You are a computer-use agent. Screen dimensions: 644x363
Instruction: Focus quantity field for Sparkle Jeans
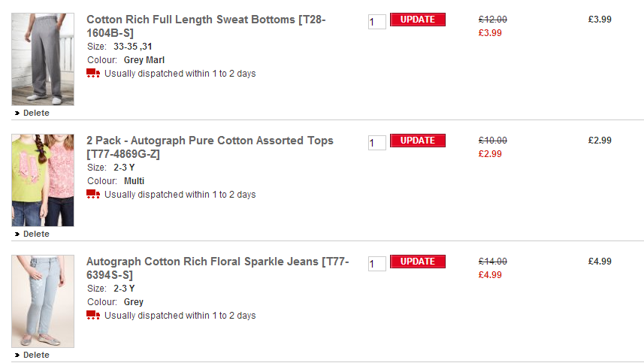coord(376,264)
